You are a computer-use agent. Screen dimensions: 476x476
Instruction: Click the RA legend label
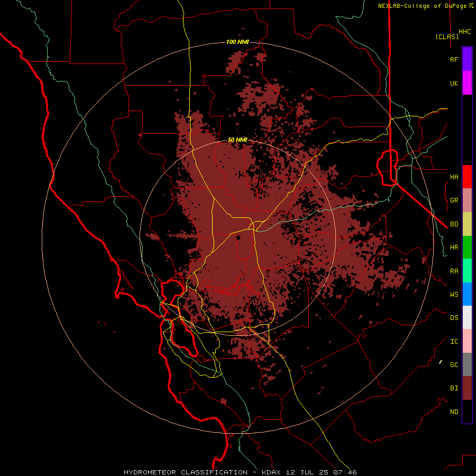[x=454, y=271]
